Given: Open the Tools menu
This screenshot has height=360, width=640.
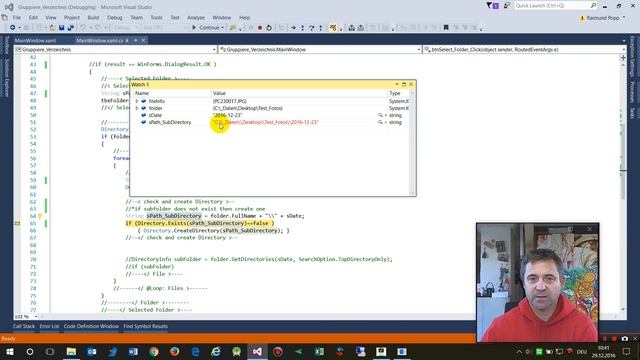Looking at the screenshot, I should [156, 18].
